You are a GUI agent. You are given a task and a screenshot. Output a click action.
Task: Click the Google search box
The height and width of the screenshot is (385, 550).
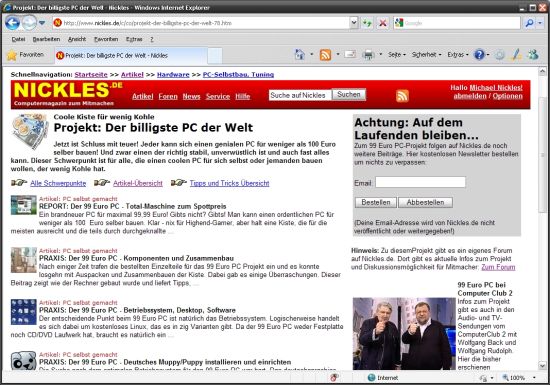(457, 23)
